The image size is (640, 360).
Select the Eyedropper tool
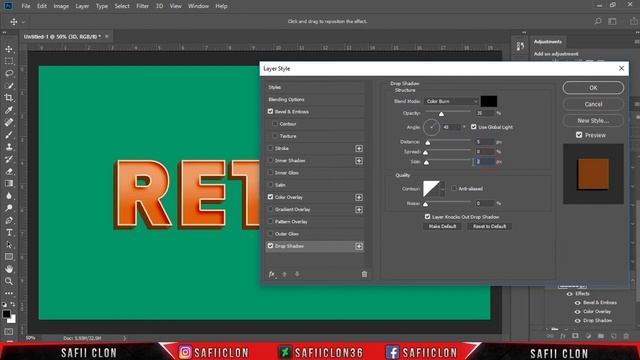[9, 110]
